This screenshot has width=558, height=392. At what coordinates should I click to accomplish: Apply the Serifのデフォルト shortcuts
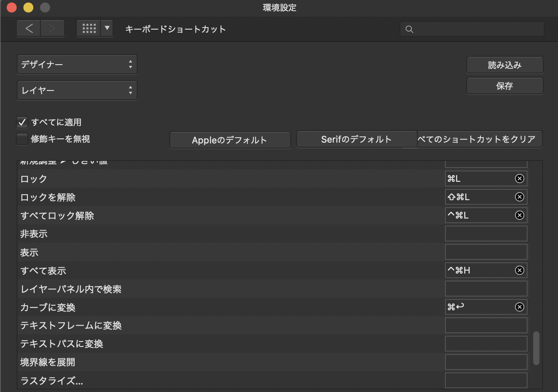click(357, 139)
